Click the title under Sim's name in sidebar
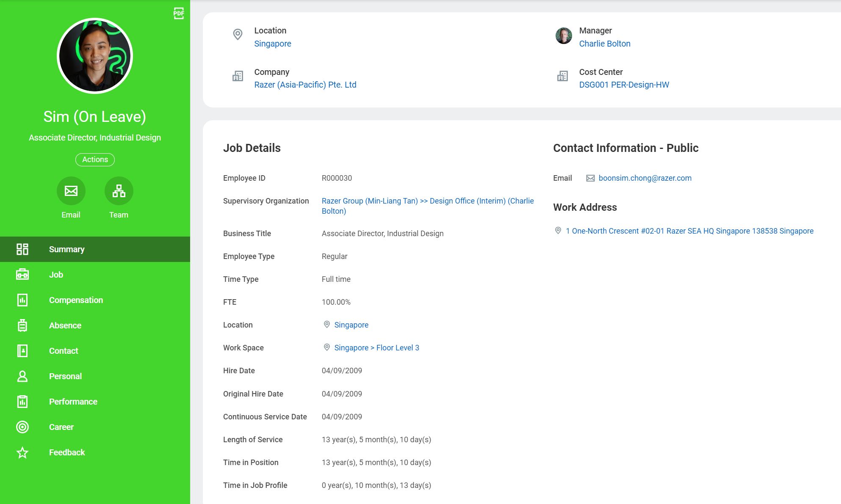Screen dimensions: 841x504 tap(95, 138)
